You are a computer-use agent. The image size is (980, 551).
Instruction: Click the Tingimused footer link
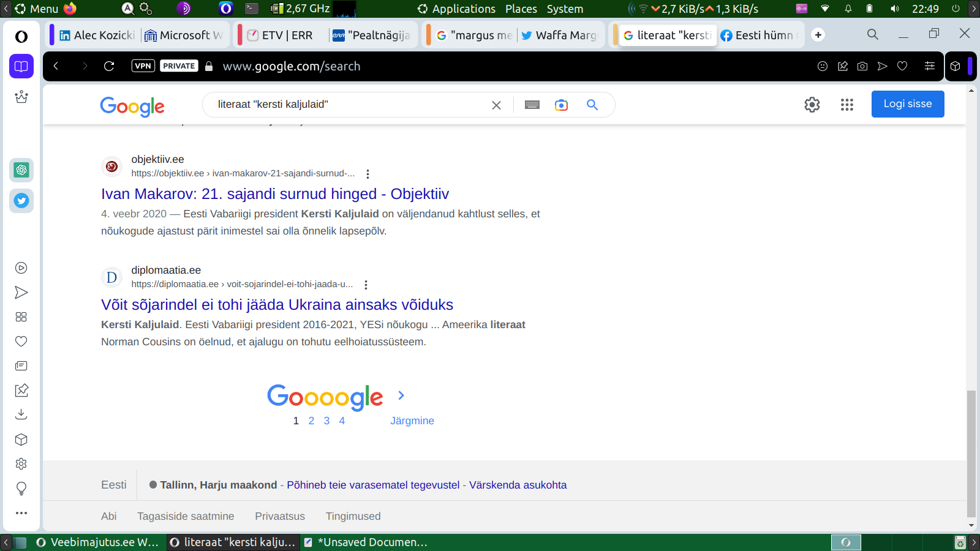(x=353, y=516)
